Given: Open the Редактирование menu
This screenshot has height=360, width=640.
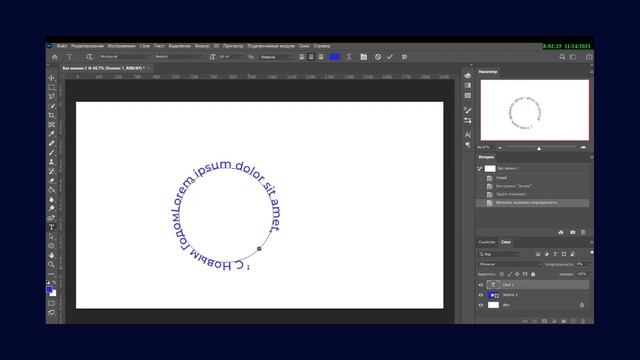Looking at the screenshot, I should [x=87, y=46].
